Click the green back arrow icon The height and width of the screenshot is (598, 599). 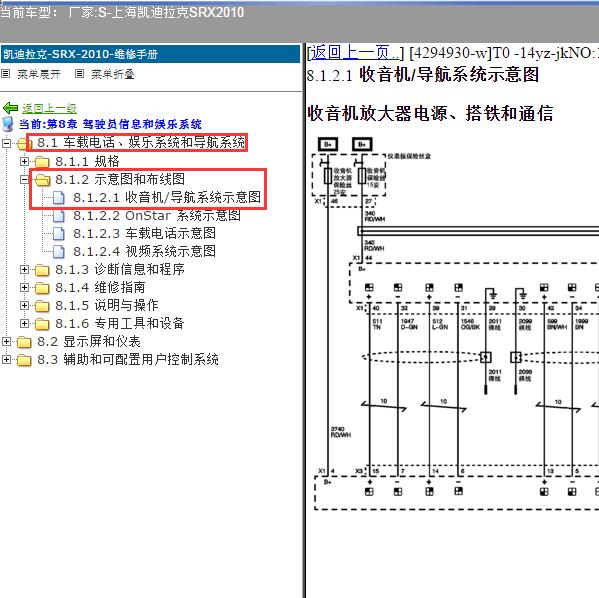(10, 108)
